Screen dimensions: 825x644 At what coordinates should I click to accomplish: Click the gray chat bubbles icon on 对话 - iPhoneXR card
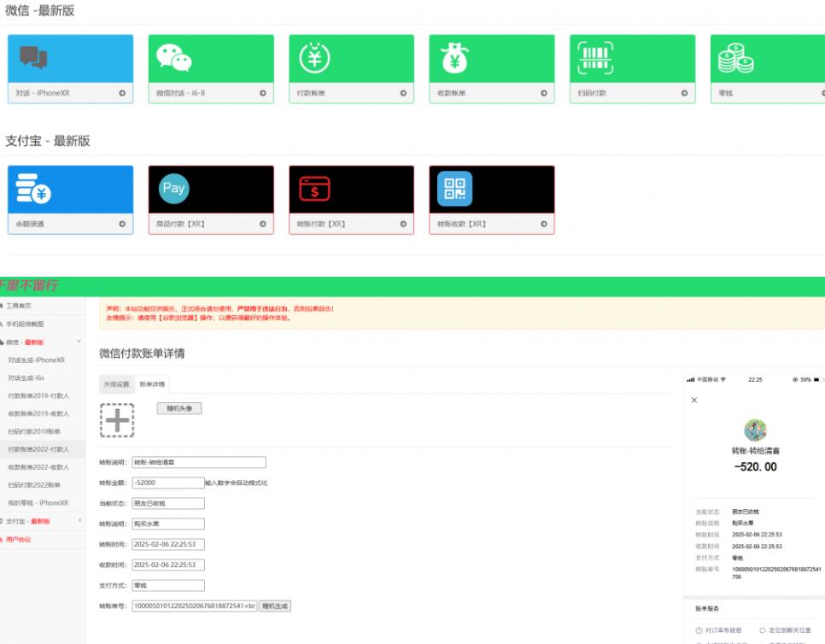pyautogui.click(x=33, y=57)
